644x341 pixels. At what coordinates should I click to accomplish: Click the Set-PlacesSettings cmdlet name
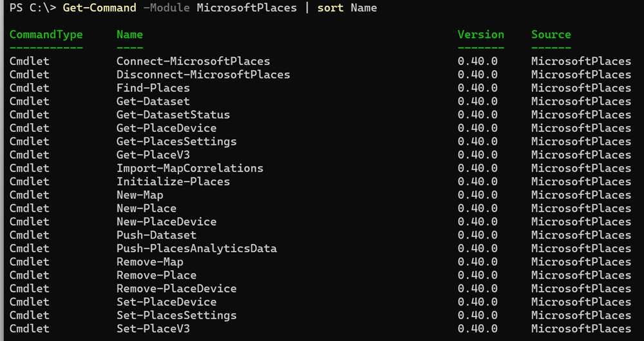click(x=176, y=315)
